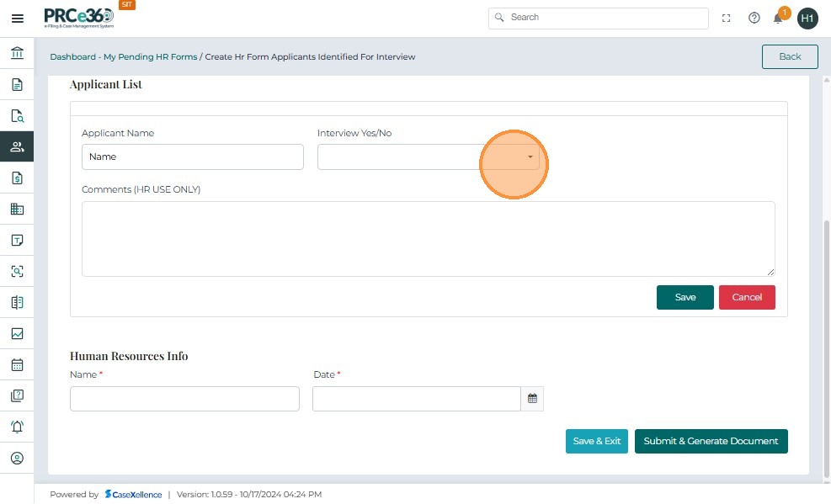Click the Date input field

tap(417, 399)
